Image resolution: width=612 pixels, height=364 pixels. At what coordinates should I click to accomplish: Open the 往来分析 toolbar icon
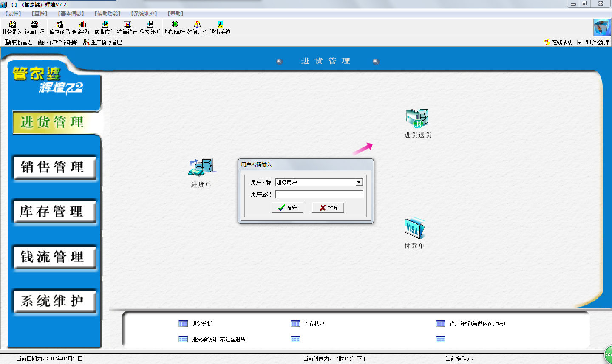pyautogui.click(x=150, y=28)
